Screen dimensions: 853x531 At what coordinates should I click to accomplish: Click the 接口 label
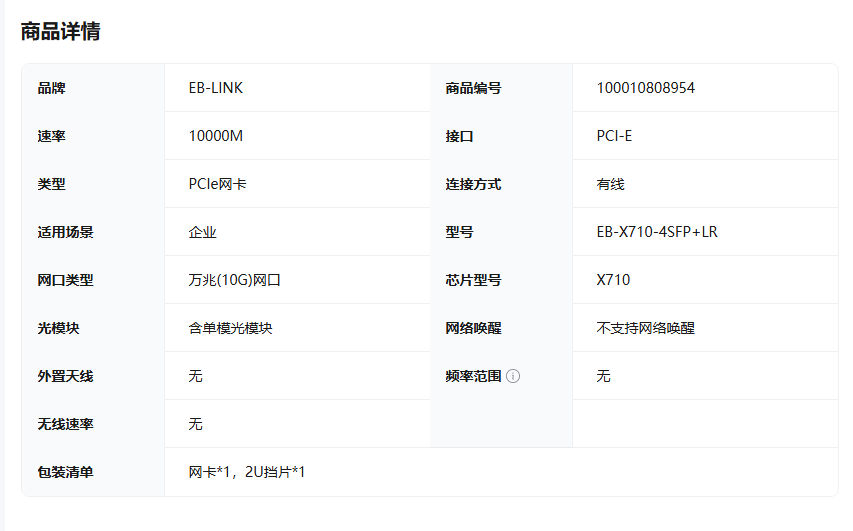[459, 135]
